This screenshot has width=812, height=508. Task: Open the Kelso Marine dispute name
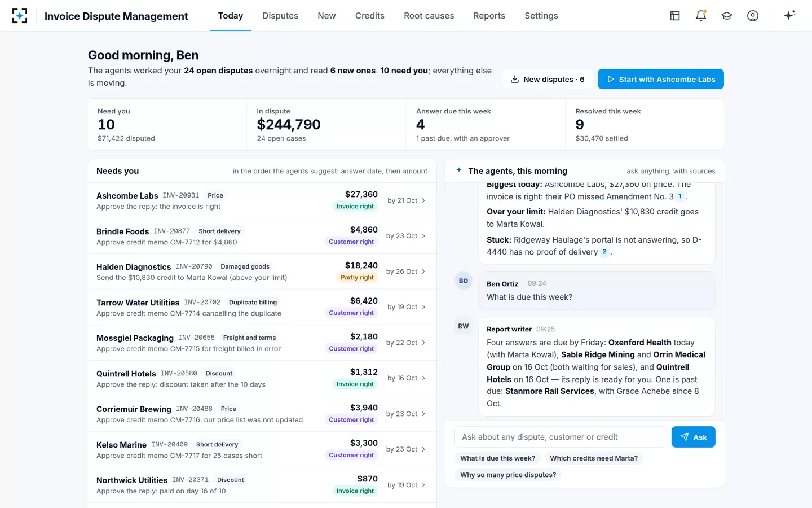point(121,445)
